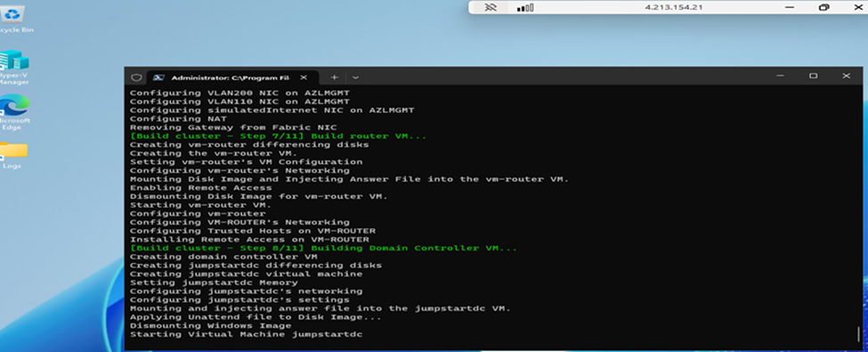
Task: Click the line "Starting Virtual Machine jumpstartdc"
Action: (x=246, y=334)
